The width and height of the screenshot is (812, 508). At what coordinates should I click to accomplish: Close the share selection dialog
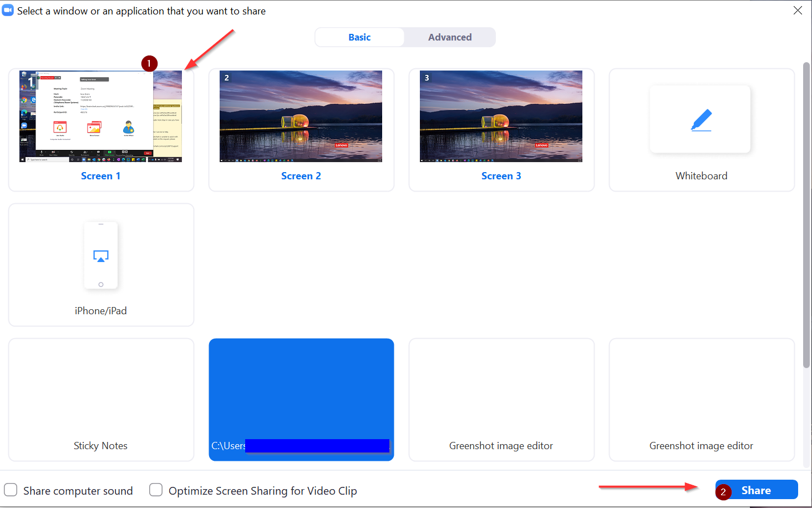[798, 11]
